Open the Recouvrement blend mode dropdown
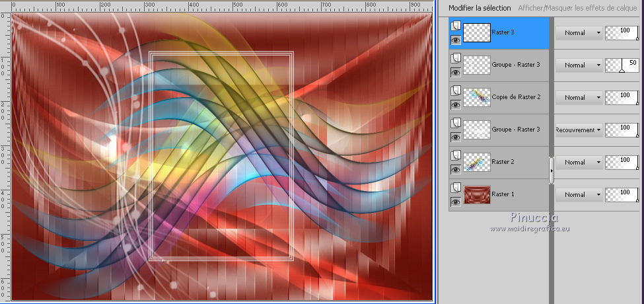 point(579,130)
